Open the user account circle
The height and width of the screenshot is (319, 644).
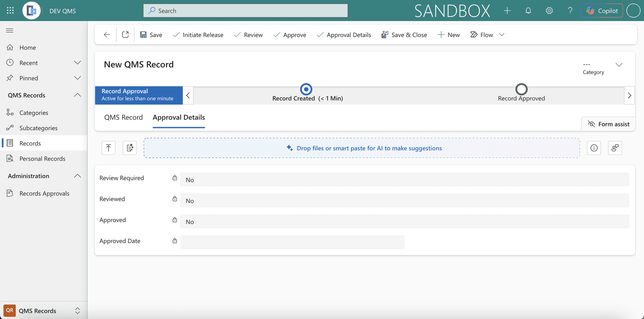633,11
